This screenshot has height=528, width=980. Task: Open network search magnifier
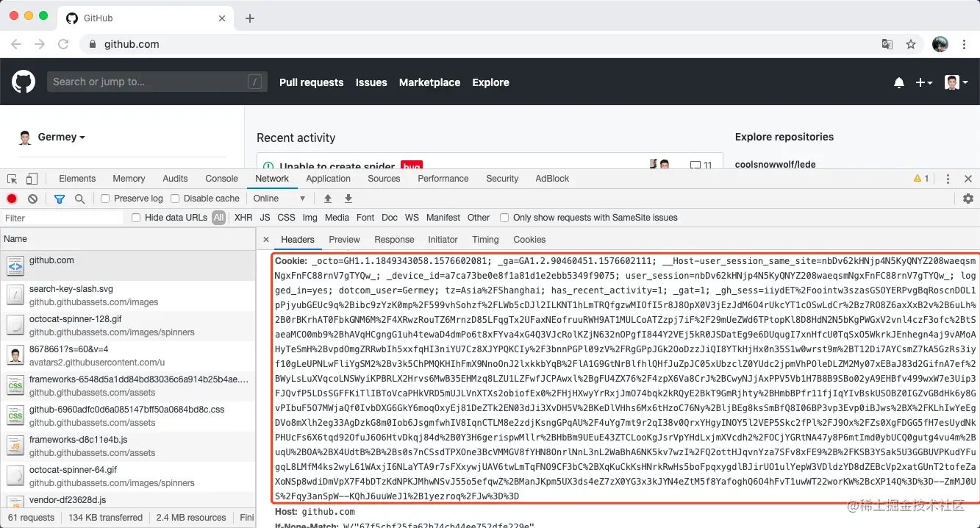[x=79, y=199]
